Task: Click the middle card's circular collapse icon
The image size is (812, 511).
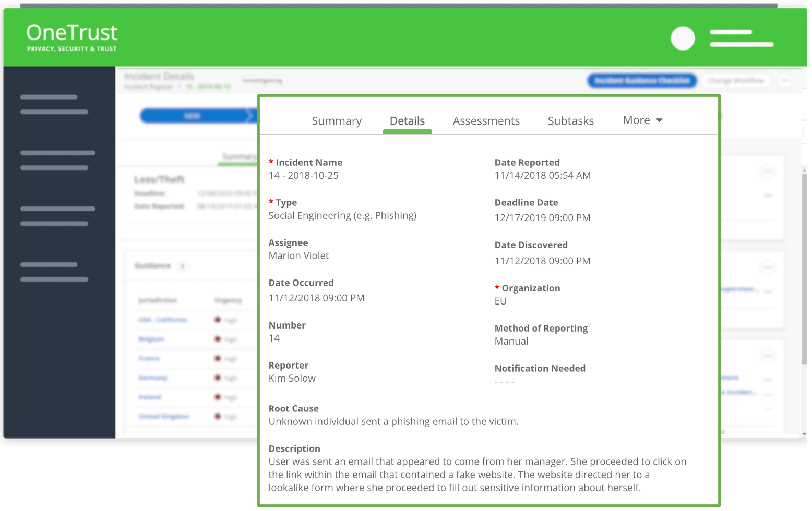Action: point(768,267)
